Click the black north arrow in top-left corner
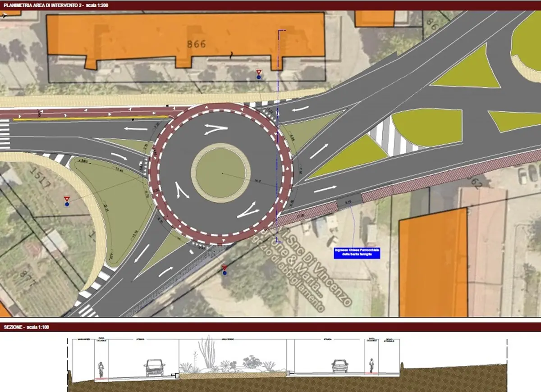This screenshot has height=392, width=541. coord(5,15)
